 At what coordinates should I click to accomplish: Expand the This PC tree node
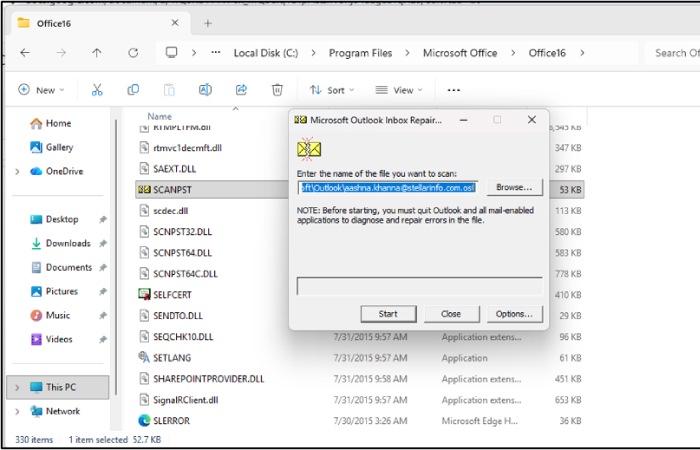click(17, 387)
